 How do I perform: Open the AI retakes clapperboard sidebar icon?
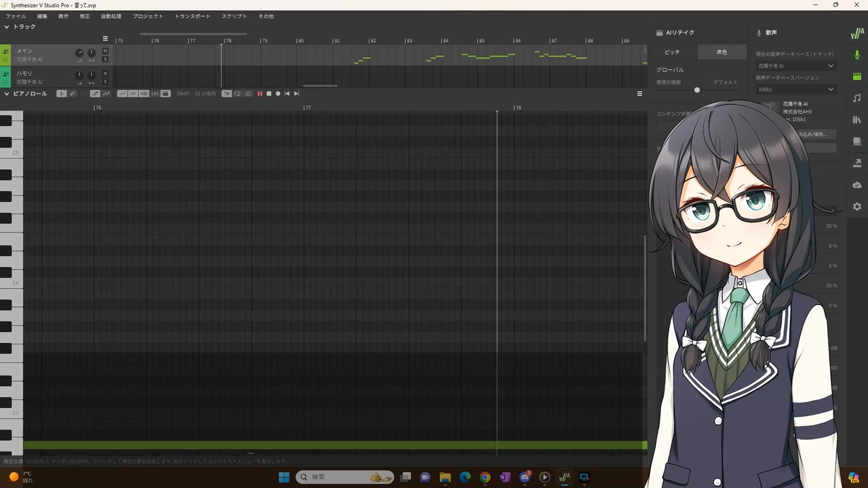pos(856,76)
